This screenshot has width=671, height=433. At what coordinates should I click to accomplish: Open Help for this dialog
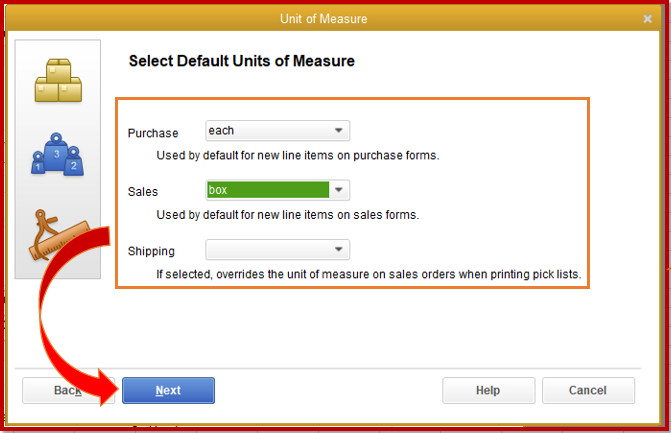pyautogui.click(x=488, y=390)
